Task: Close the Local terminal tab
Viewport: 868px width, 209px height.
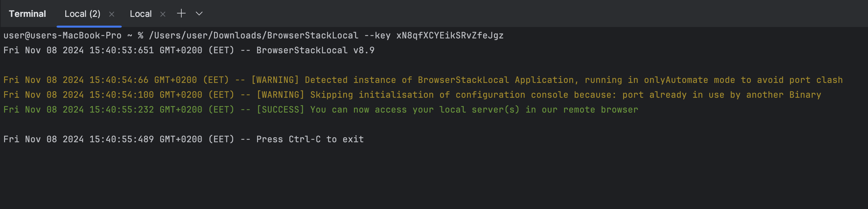Action: coord(163,14)
